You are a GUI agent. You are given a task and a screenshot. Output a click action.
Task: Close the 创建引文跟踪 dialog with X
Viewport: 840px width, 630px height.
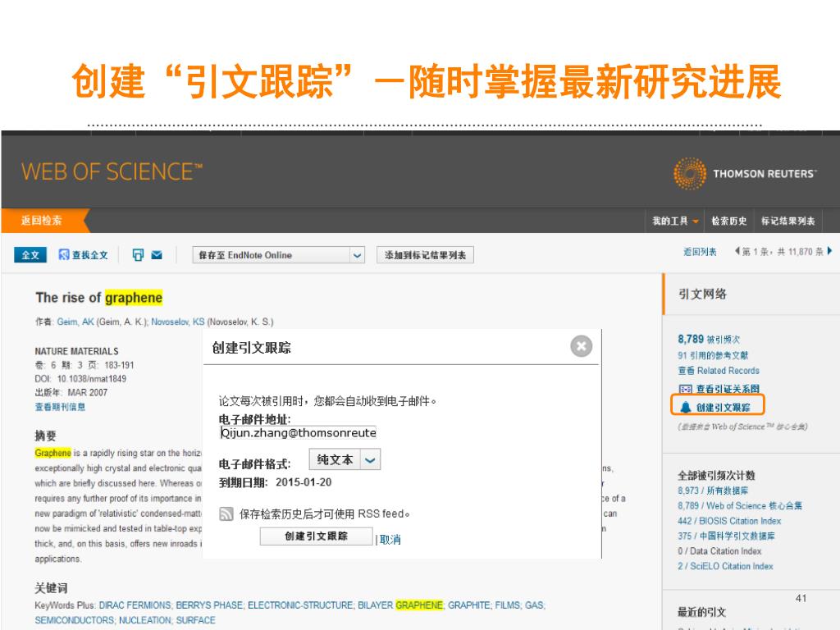click(582, 346)
